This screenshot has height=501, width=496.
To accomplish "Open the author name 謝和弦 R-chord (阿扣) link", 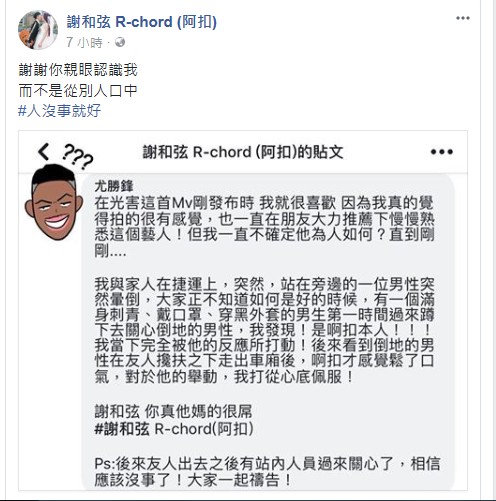I will point(142,22).
